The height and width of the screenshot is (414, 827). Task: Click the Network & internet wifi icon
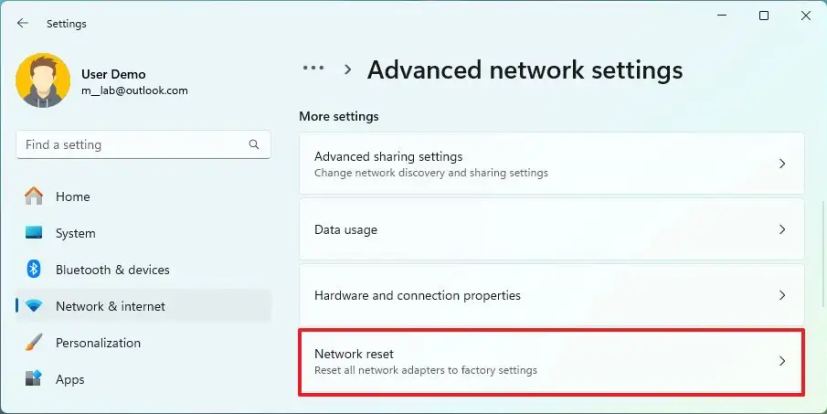(34, 306)
